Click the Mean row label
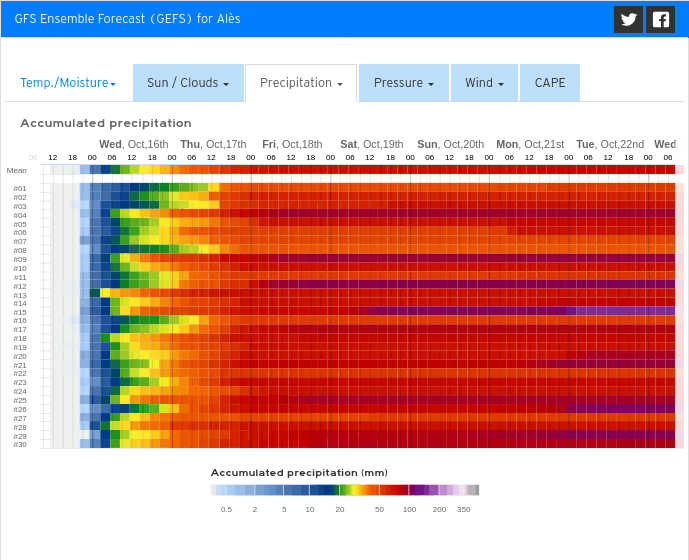 click(x=17, y=171)
